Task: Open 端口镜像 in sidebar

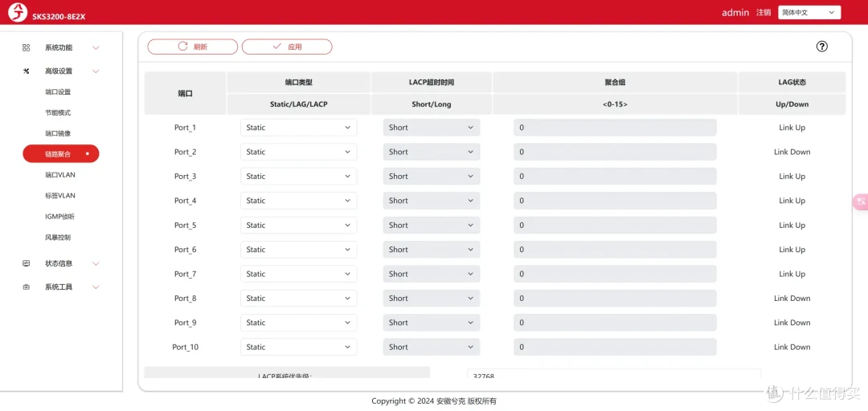Action: coord(58,133)
